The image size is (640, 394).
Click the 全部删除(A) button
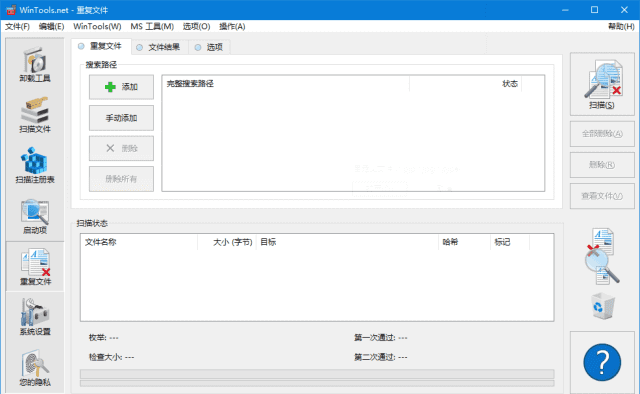click(x=602, y=134)
